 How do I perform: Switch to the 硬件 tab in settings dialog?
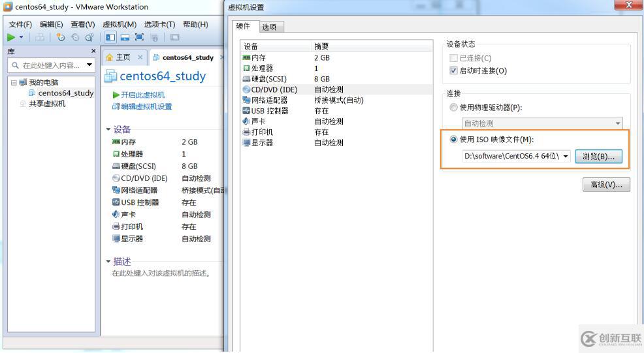coord(244,26)
